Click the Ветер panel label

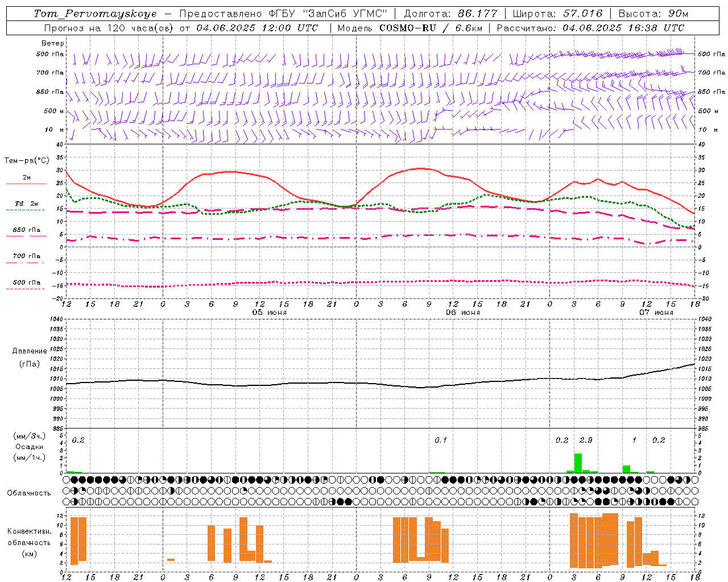pos(53,43)
